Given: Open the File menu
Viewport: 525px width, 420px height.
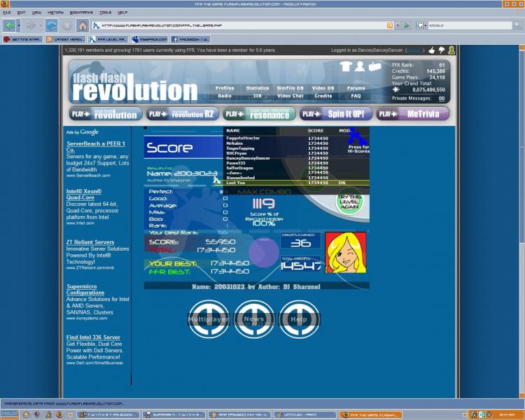Looking at the screenshot, I should [7, 13].
